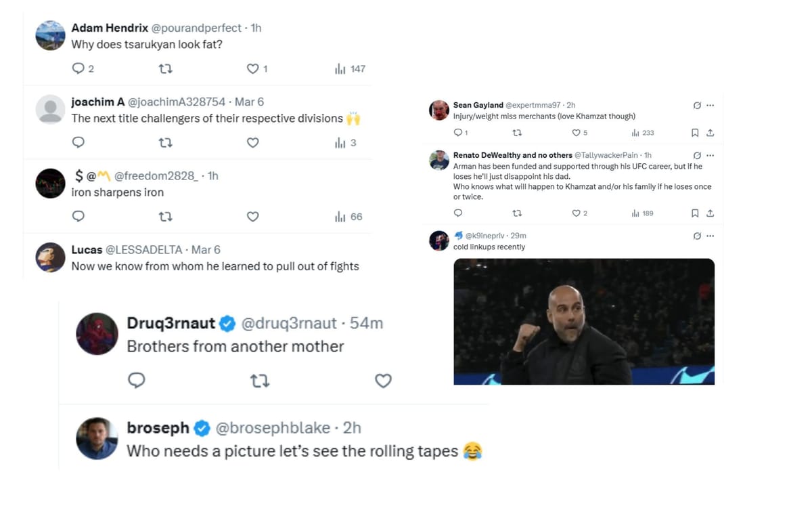The width and height of the screenshot is (812, 508).
Task: Like Sean Gayland's tweet
Action: [575, 133]
